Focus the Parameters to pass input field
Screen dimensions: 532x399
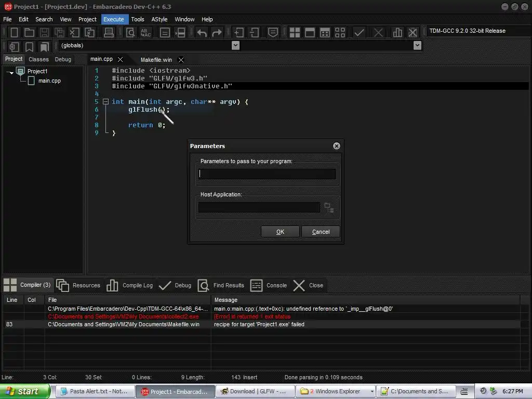tap(267, 174)
